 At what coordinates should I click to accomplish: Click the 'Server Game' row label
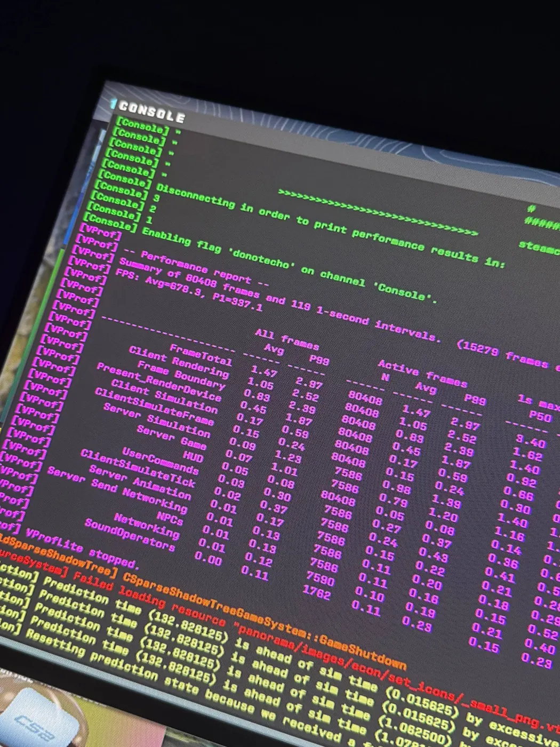[x=171, y=438]
